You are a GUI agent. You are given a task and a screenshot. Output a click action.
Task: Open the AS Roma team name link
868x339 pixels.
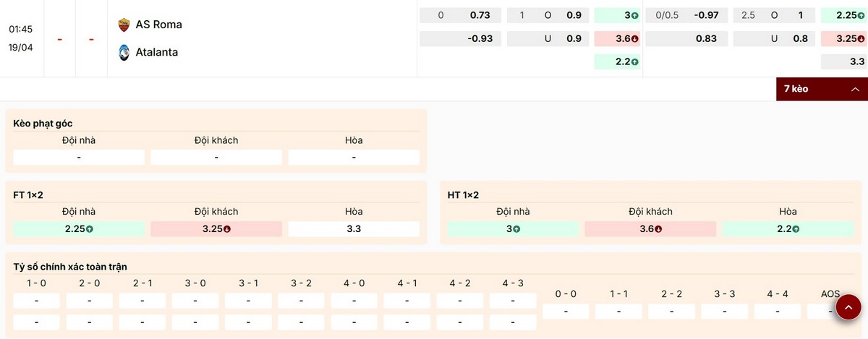158,25
